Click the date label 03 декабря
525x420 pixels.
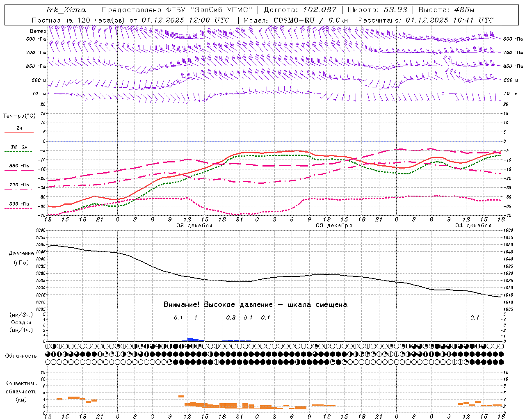[x=334, y=226]
